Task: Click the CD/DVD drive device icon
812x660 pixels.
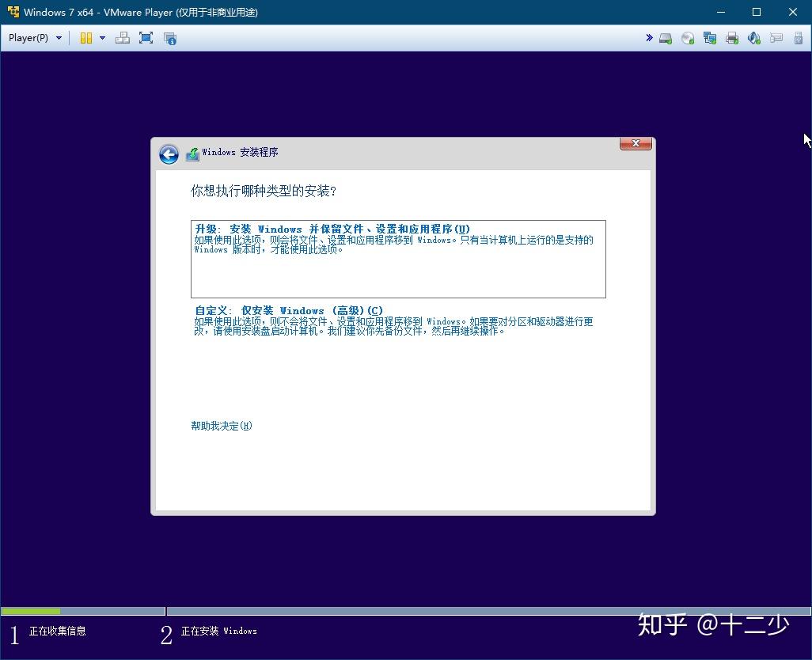Action: point(688,38)
